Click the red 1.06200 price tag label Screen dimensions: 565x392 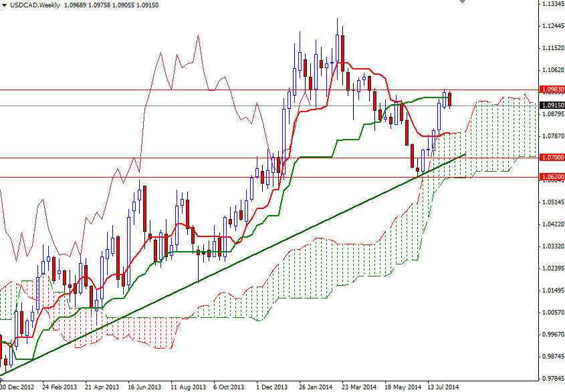coord(551,177)
